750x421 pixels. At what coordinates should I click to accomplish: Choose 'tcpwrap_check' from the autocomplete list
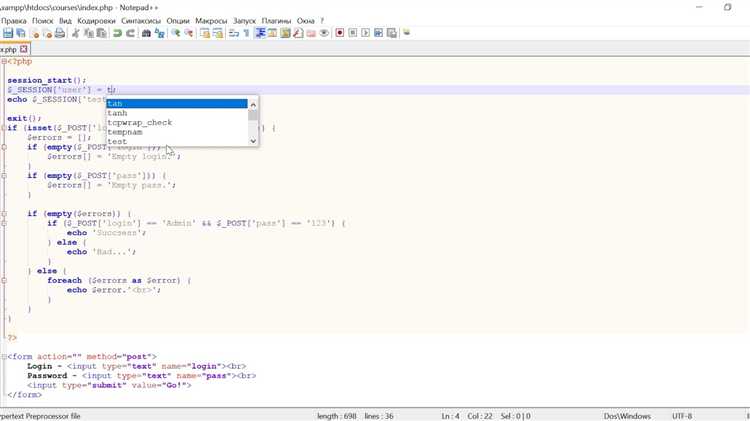coord(177,122)
